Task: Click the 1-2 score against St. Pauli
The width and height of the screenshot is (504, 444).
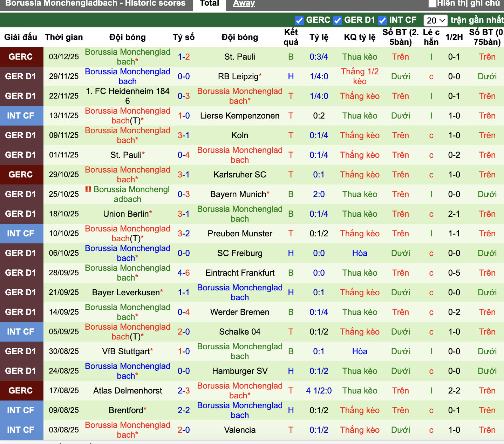Action: (184, 57)
